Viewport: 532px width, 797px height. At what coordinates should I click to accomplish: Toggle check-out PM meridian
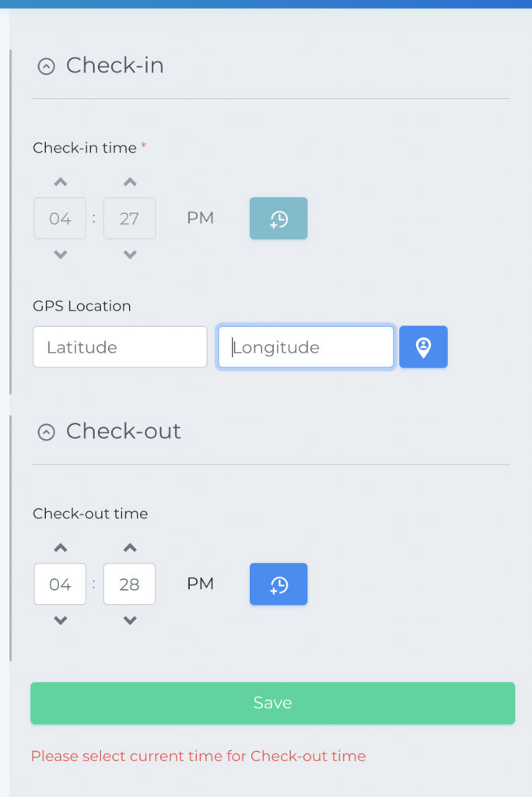(x=200, y=585)
